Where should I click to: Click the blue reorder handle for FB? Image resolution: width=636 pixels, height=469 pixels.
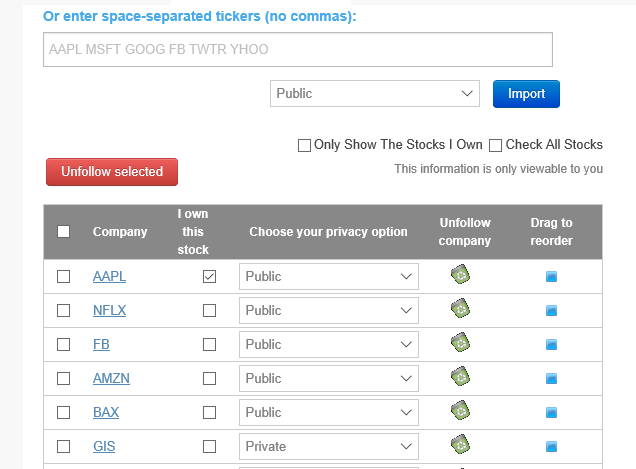coord(551,345)
